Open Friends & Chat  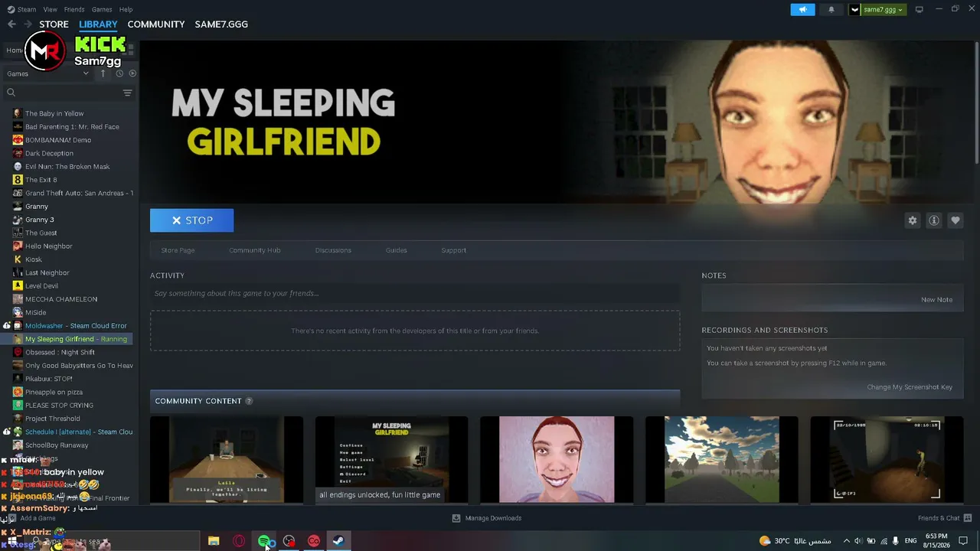[x=945, y=518]
